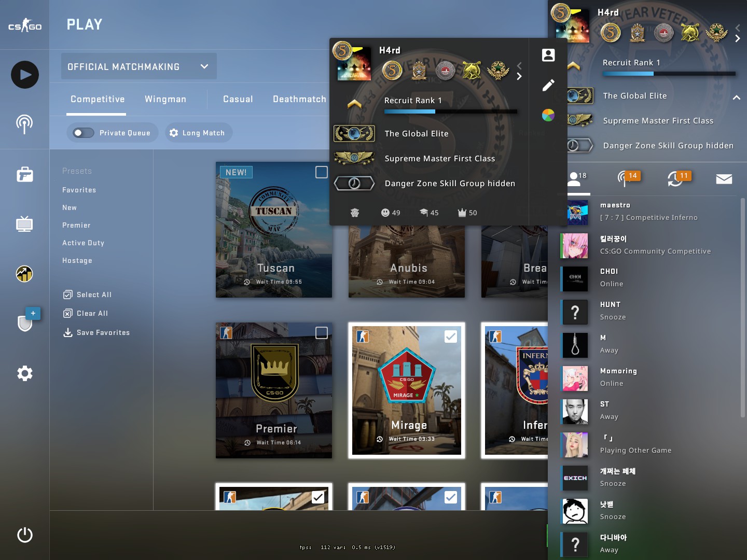
Task: Uncheck the Mirage map checkbox
Action: (x=451, y=337)
